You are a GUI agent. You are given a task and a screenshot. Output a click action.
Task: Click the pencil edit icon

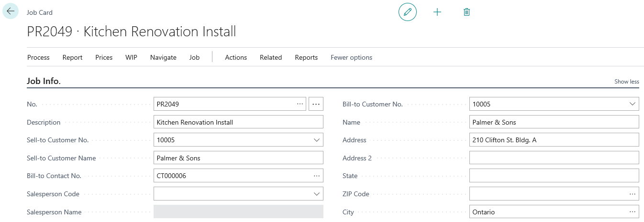pyautogui.click(x=408, y=12)
